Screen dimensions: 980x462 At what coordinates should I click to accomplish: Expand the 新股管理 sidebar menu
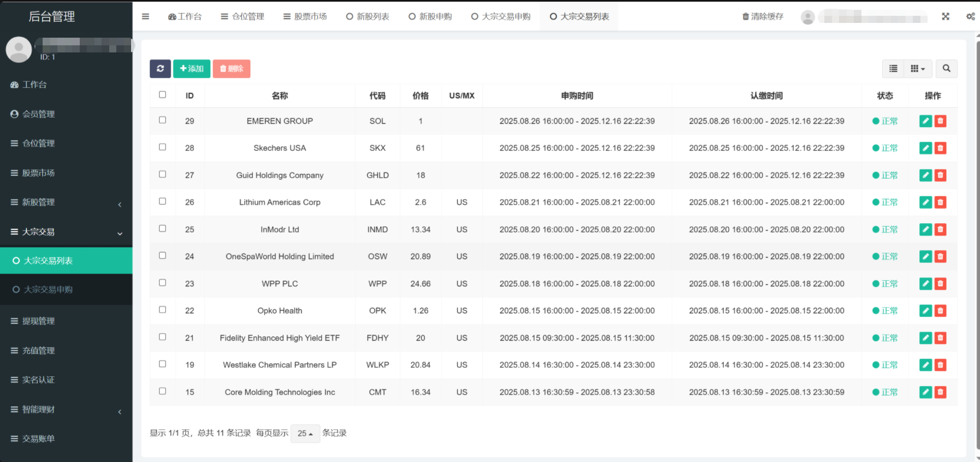click(x=66, y=203)
